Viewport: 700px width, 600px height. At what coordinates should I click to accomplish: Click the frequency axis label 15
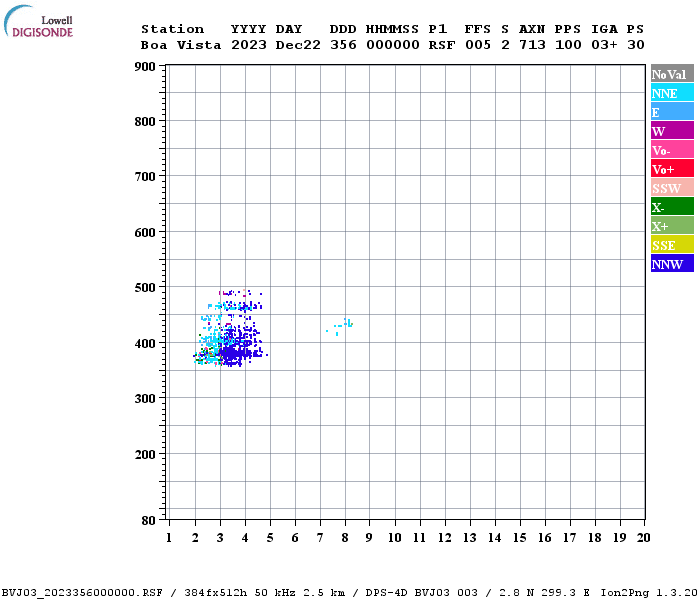coord(520,538)
